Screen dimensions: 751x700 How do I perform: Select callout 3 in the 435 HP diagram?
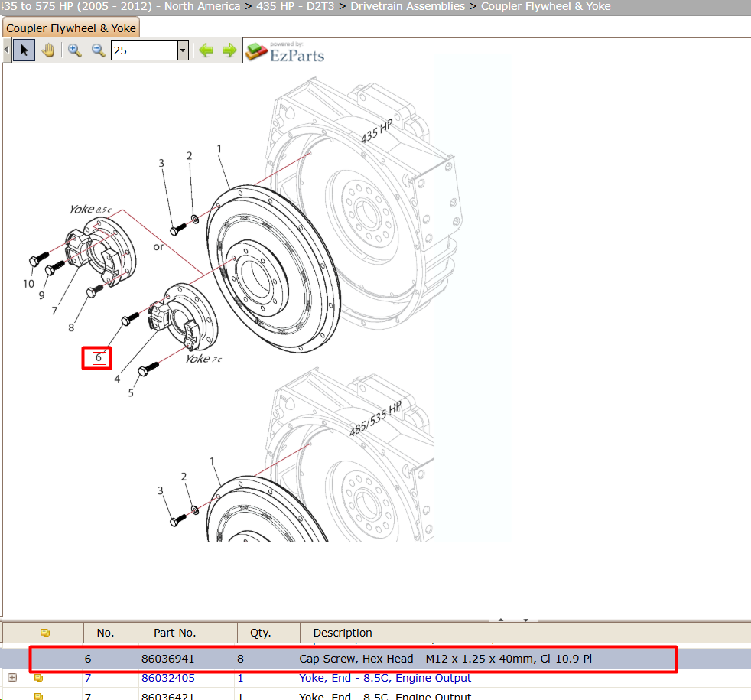pyautogui.click(x=161, y=163)
